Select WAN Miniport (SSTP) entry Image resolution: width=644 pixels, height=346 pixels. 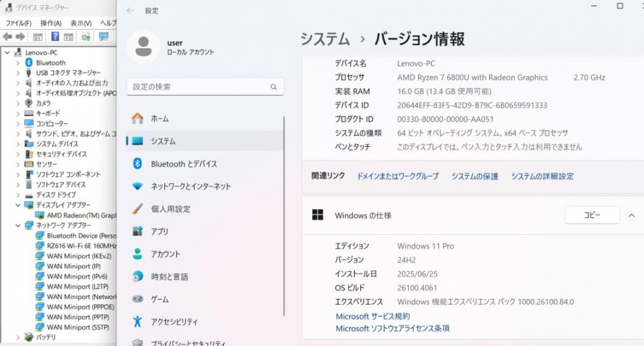pyautogui.click(x=78, y=327)
